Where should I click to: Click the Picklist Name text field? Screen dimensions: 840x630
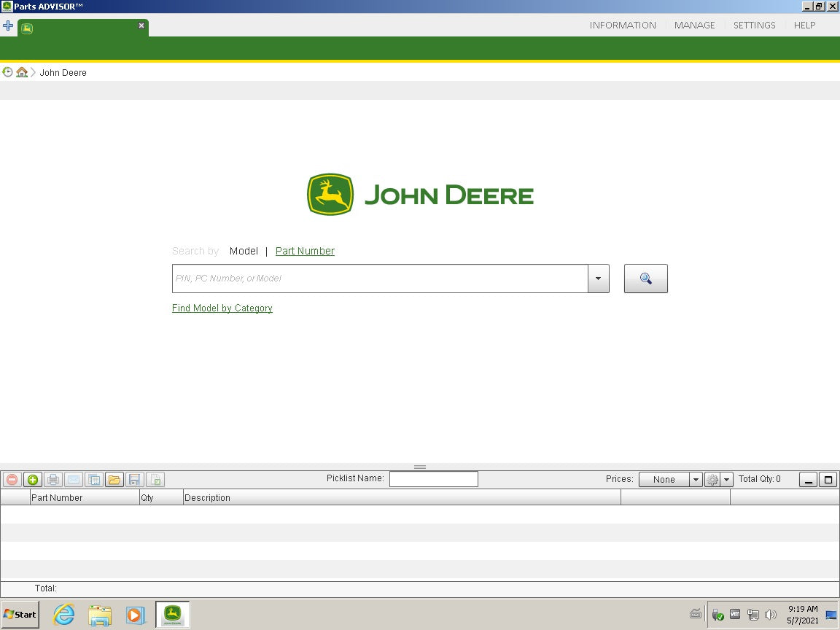click(433, 479)
